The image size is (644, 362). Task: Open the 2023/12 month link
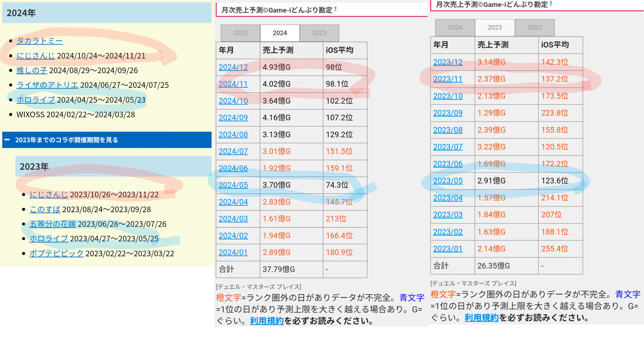(448, 62)
